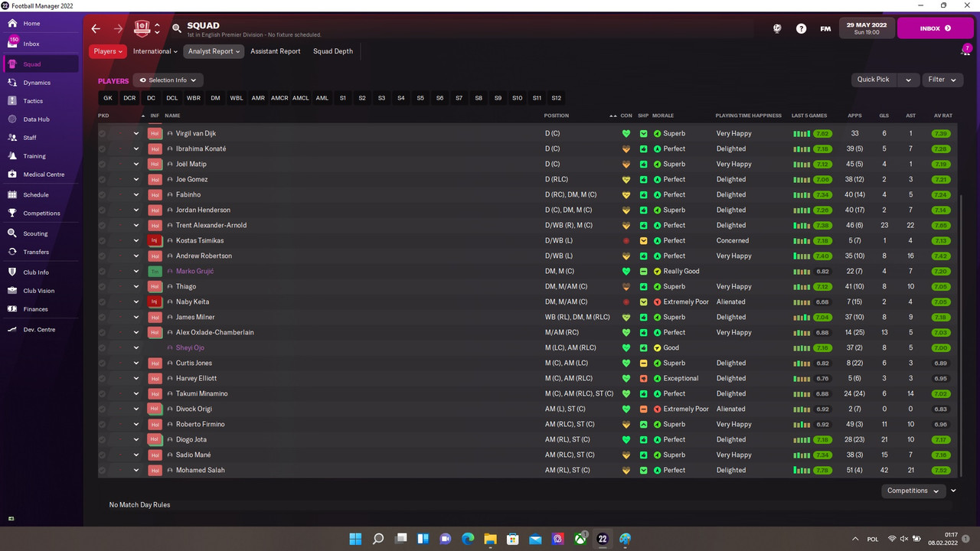The image size is (980, 551).
Task: Tick the pick circle for Ibrahima Konaté
Action: click(103, 148)
